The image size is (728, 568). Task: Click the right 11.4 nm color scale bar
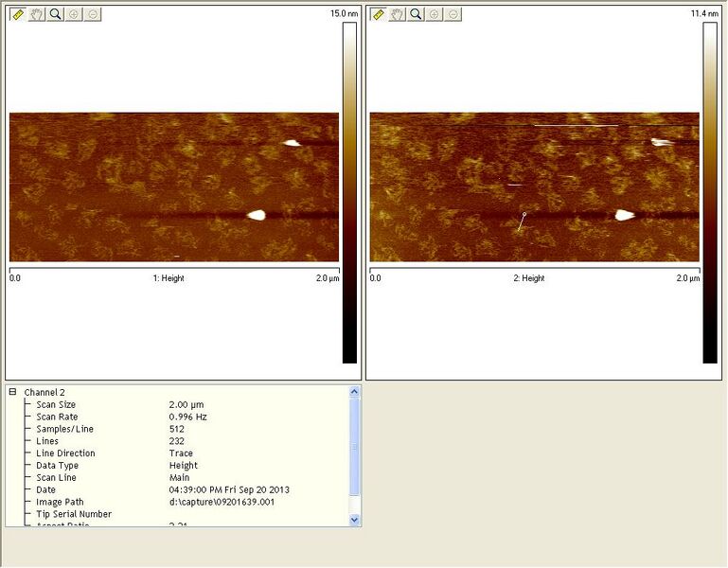(x=710, y=192)
